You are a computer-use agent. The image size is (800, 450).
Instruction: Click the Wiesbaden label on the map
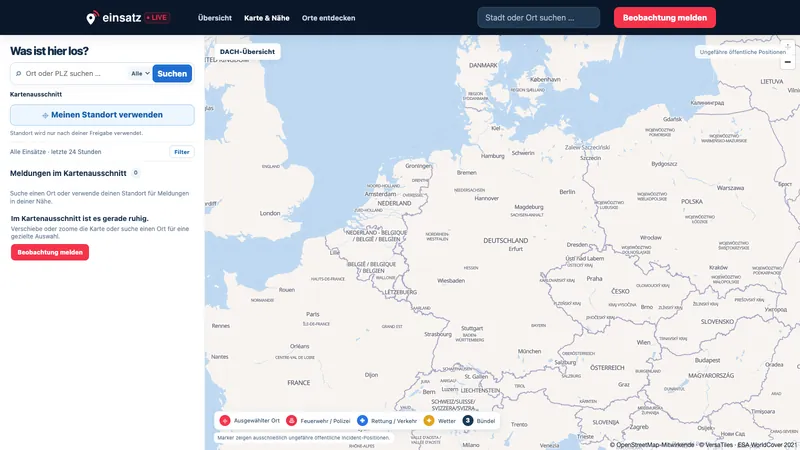(451, 281)
